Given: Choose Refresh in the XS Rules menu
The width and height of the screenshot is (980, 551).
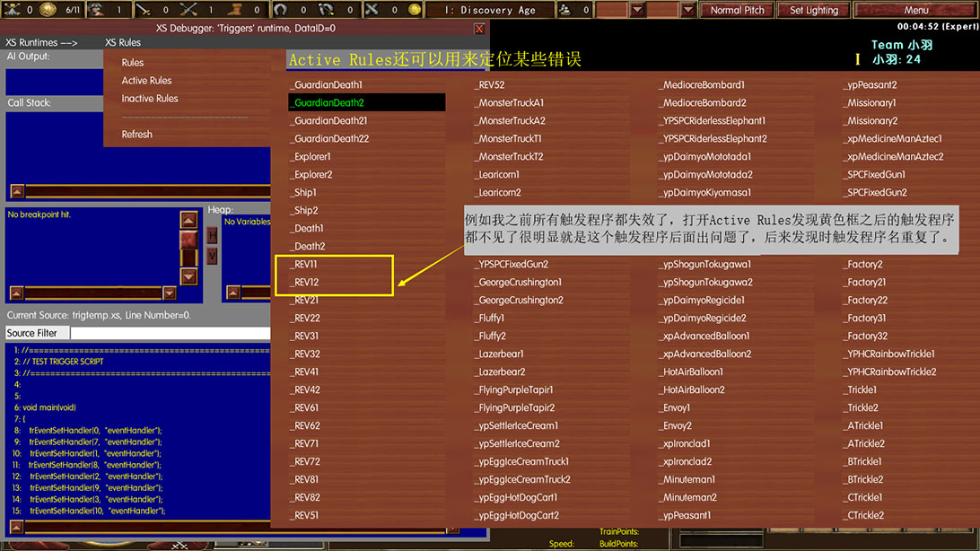Looking at the screenshot, I should pos(137,135).
